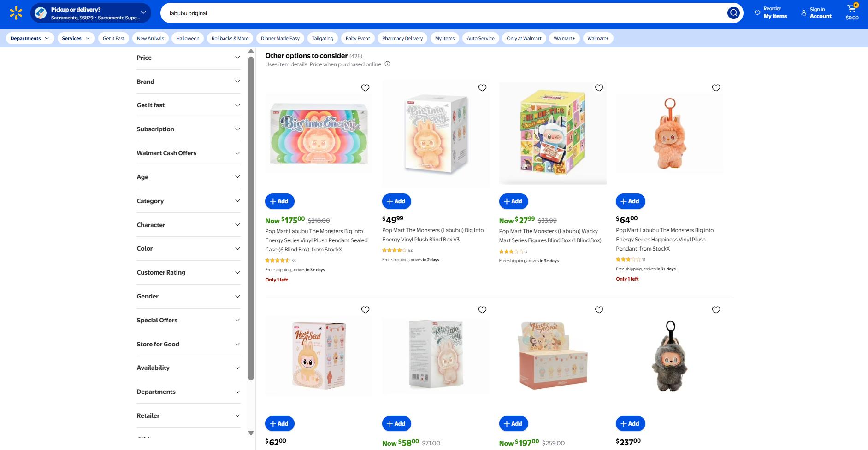Open Wacky Mart Series Figures product link
This screenshot has height=450, width=868.
[x=550, y=236]
